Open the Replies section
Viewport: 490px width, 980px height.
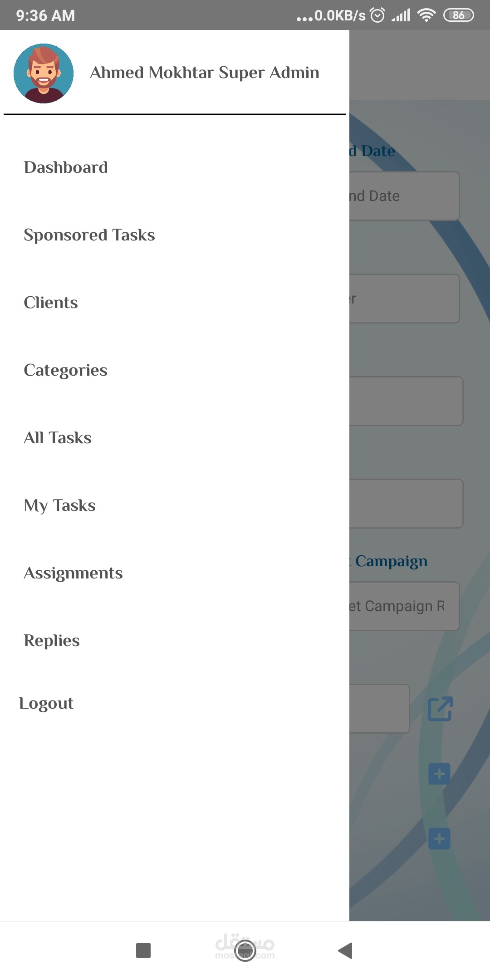(x=52, y=641)
